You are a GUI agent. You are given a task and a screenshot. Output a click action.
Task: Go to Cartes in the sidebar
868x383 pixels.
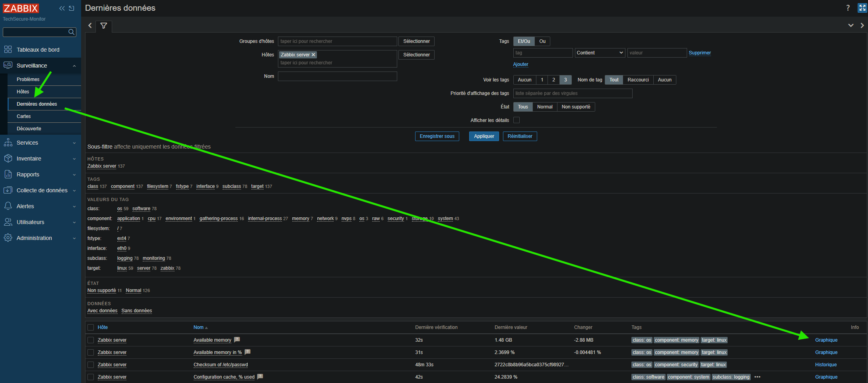(24, 116)
